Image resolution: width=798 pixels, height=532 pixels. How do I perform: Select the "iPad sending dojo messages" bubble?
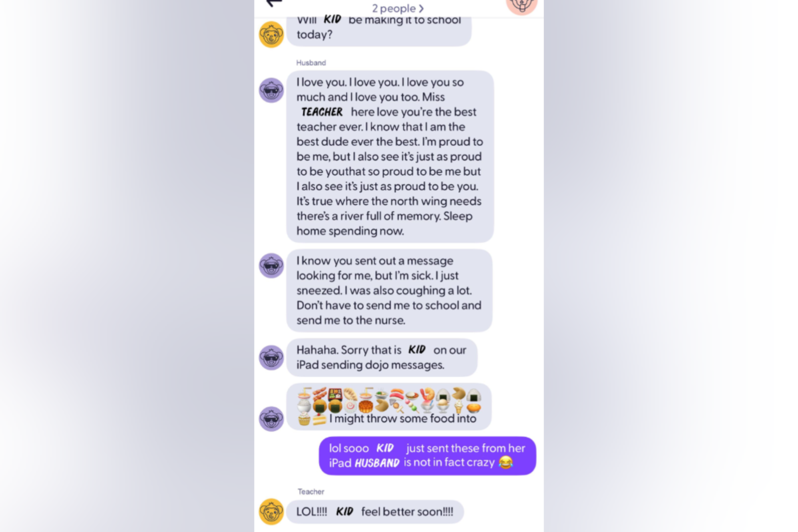point(382,357)
